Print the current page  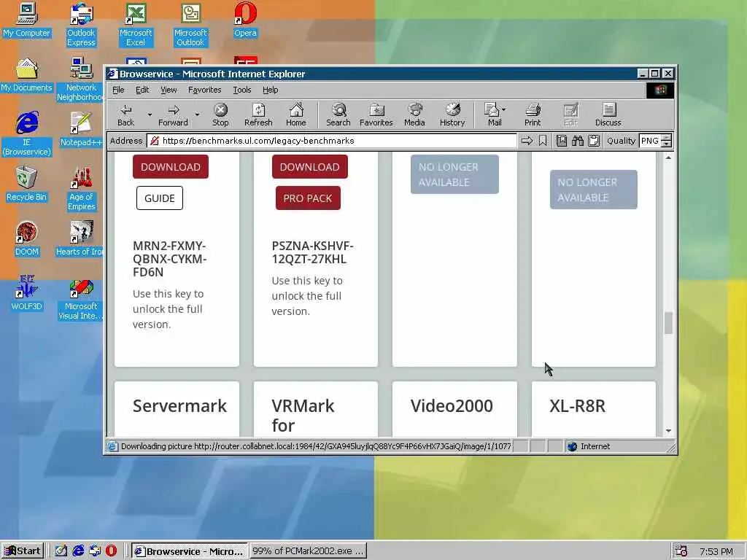533,114
